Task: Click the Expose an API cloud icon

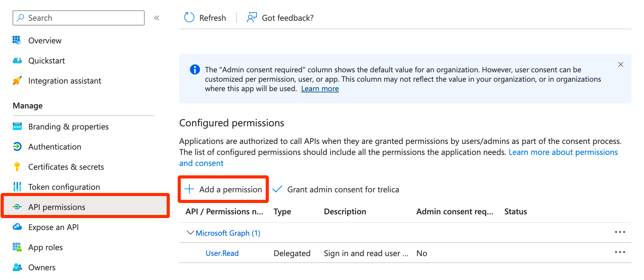Action: pyautogui.click(x=17, y=227)
